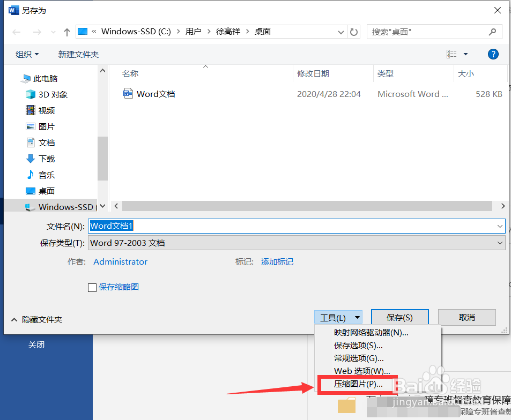Click the horizontal scrollbar right arrow
The height and width of the screenshot is (420, 511).
tap(503, 206)
